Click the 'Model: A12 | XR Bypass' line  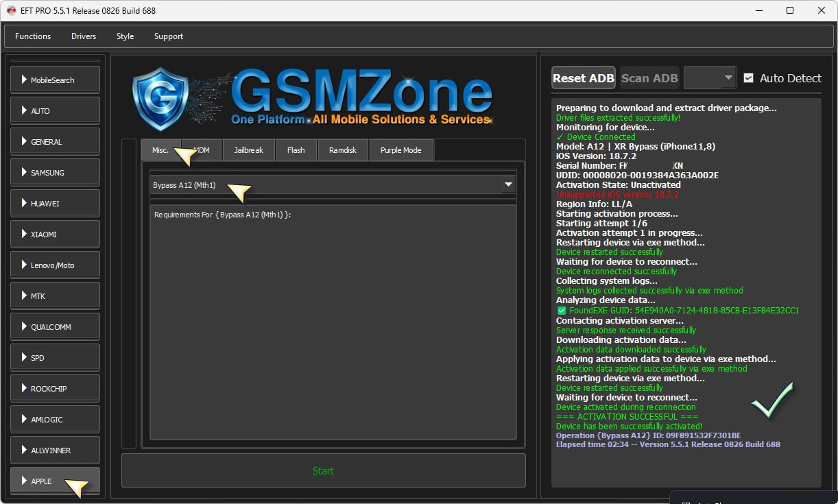[x=636, y=146]
